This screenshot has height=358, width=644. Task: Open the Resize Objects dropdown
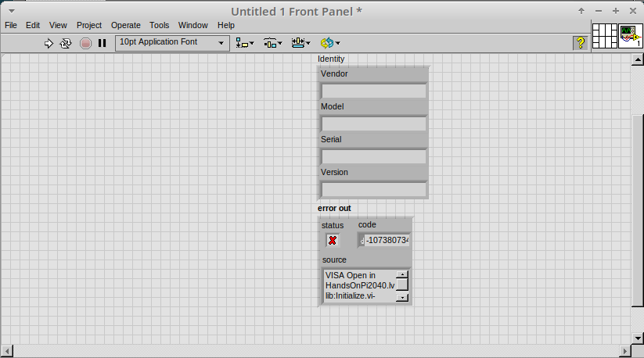(300, 43)
